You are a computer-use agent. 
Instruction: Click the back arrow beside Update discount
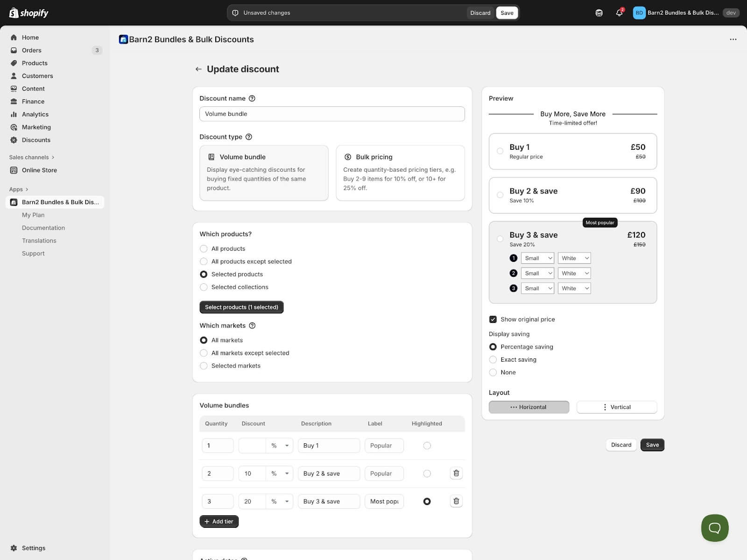click(198, 69)
